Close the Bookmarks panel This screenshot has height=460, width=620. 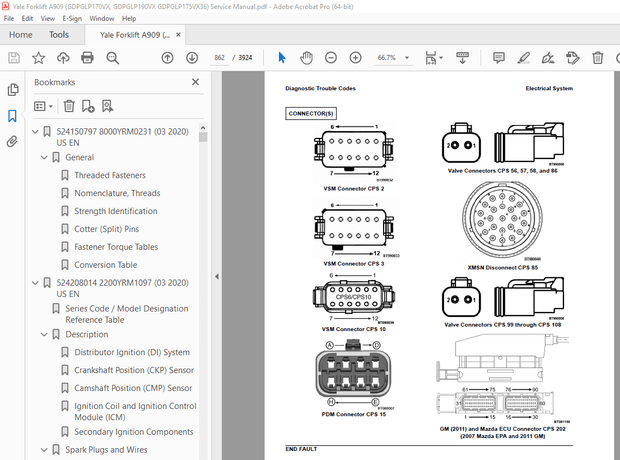point(195,82)
